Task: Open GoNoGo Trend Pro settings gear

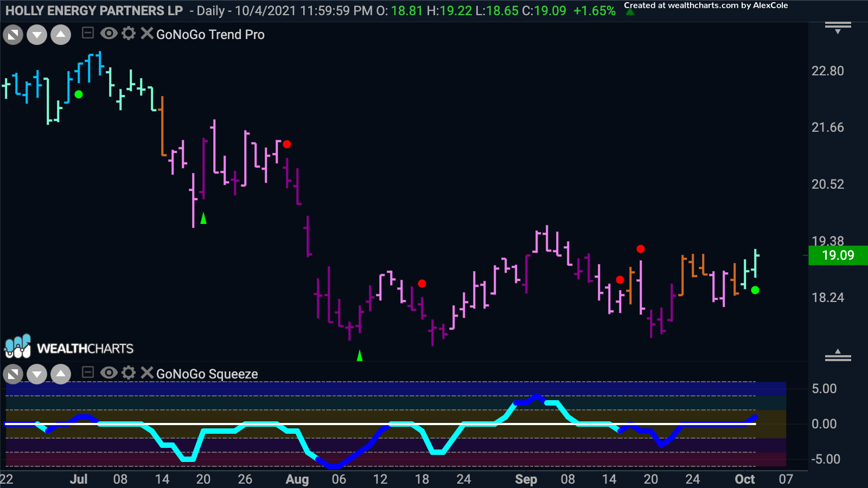Action: tap(129, 34)
